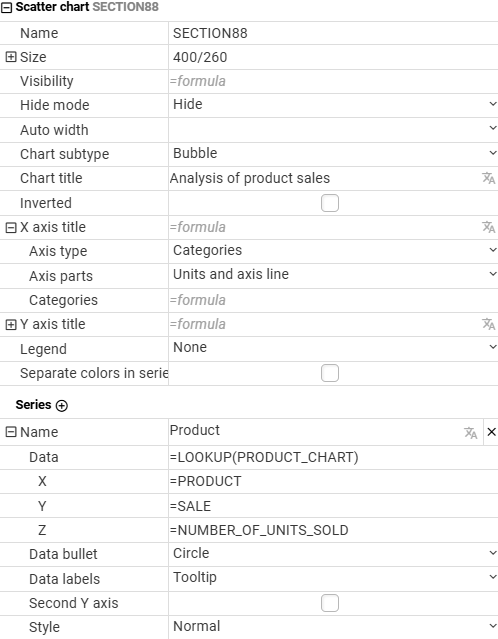Add a new series with plus icon
The image size is (498, 639).
pos(62,405)
